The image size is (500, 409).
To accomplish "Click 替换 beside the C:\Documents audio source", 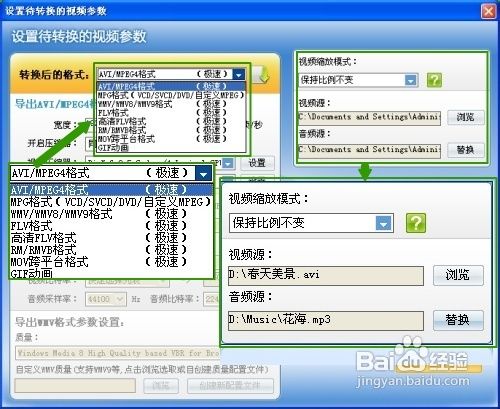I will 466,150.
